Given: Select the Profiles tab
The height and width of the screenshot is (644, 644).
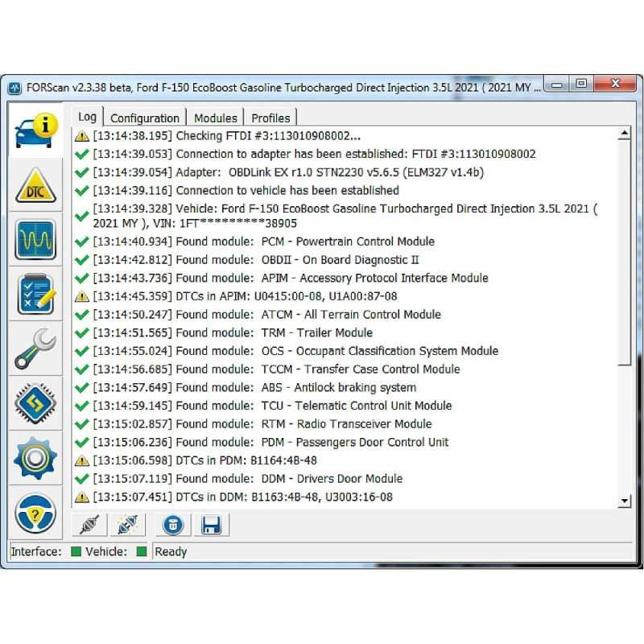Looking at the screenshot, I should pyautogui.click(x=270, y=117).
